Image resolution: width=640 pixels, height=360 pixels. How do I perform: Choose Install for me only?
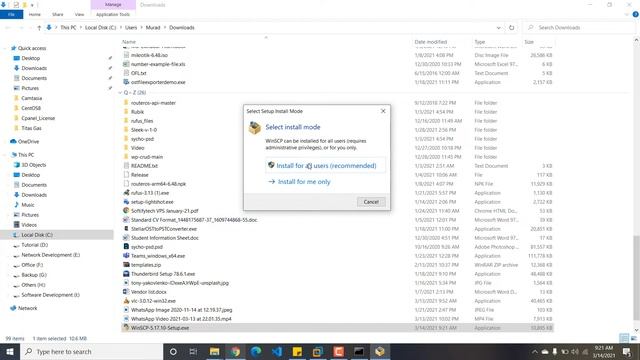(304, 182)
